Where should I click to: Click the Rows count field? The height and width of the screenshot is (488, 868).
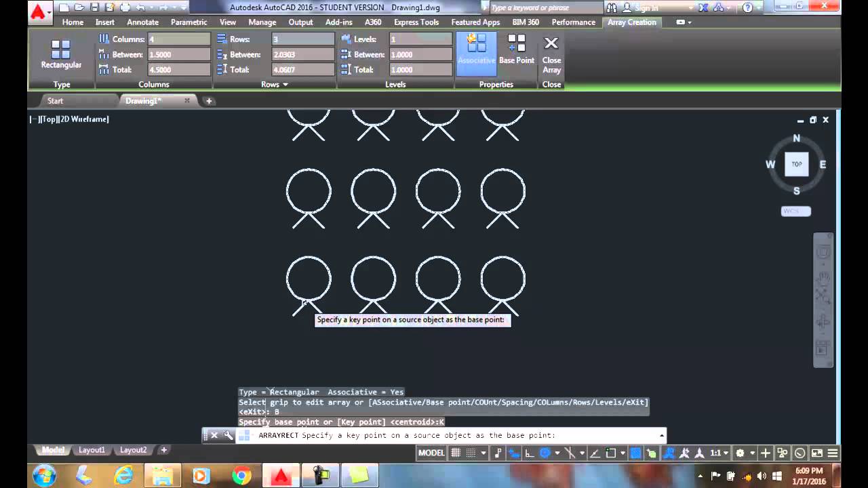pyautogui.click(x=303, y=39)
